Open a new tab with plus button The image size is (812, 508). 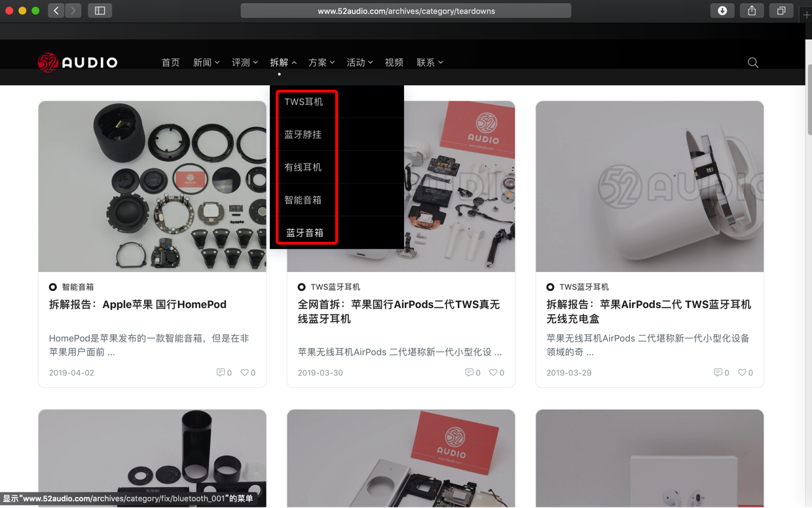coord(807,14)
